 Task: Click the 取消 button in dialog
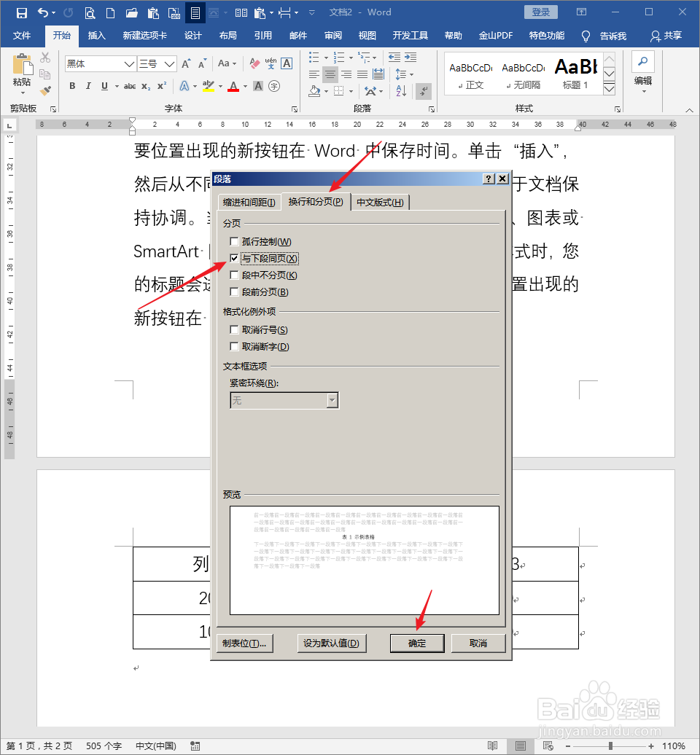pos(478,643)
